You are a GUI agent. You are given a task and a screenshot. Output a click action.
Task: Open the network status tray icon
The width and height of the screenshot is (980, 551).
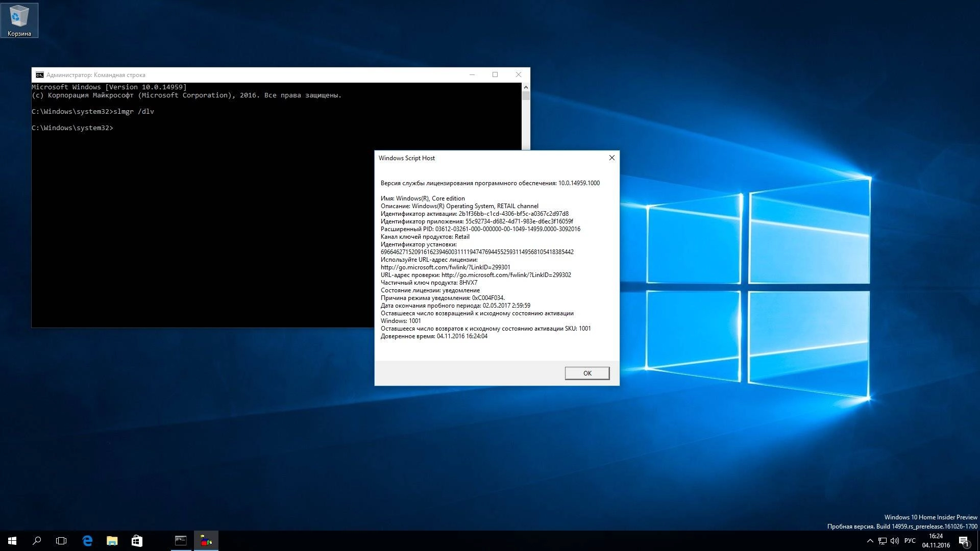pyautogui.click(x=883, y=541)
